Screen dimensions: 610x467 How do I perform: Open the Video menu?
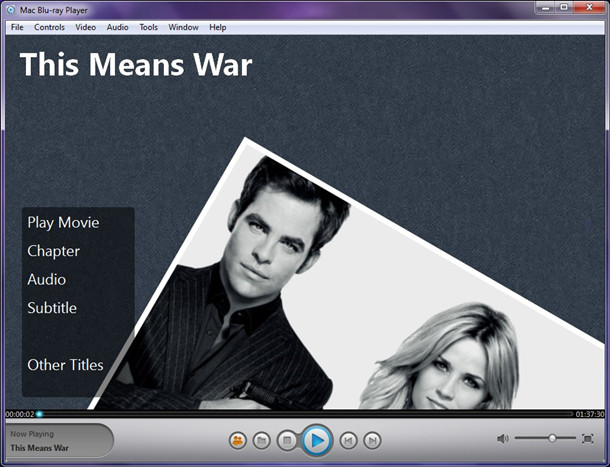click(86, 27)
